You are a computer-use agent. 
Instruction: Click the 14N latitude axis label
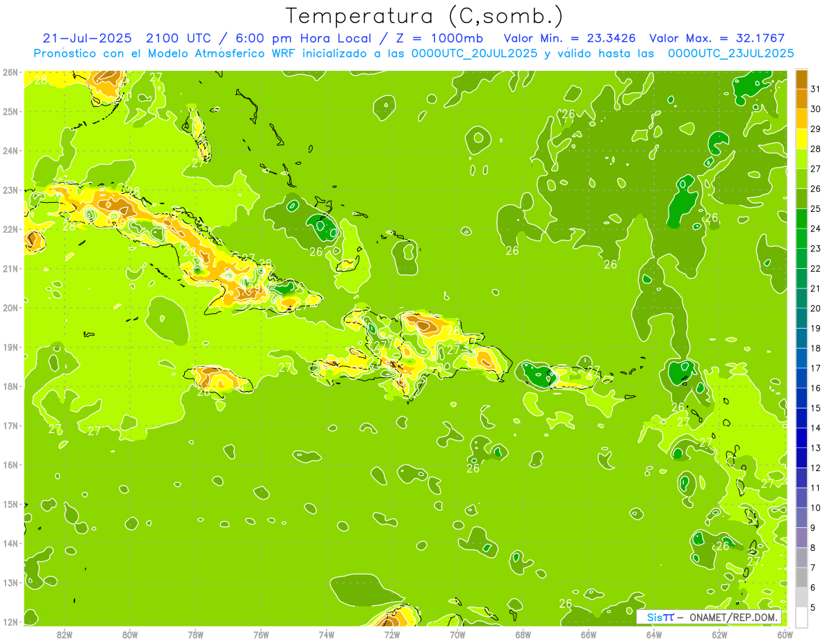click(x=10, y=543)
